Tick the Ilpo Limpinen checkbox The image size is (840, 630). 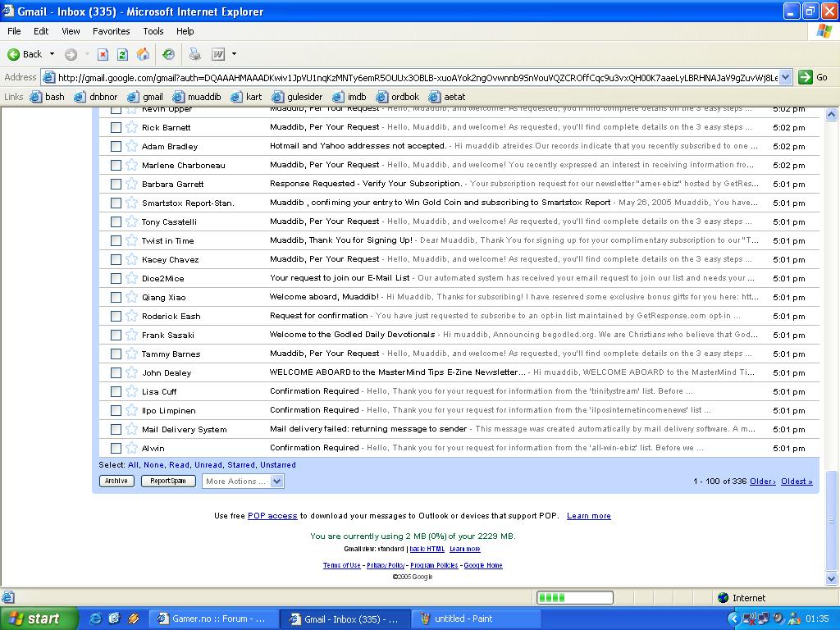[x=116, y=410]
